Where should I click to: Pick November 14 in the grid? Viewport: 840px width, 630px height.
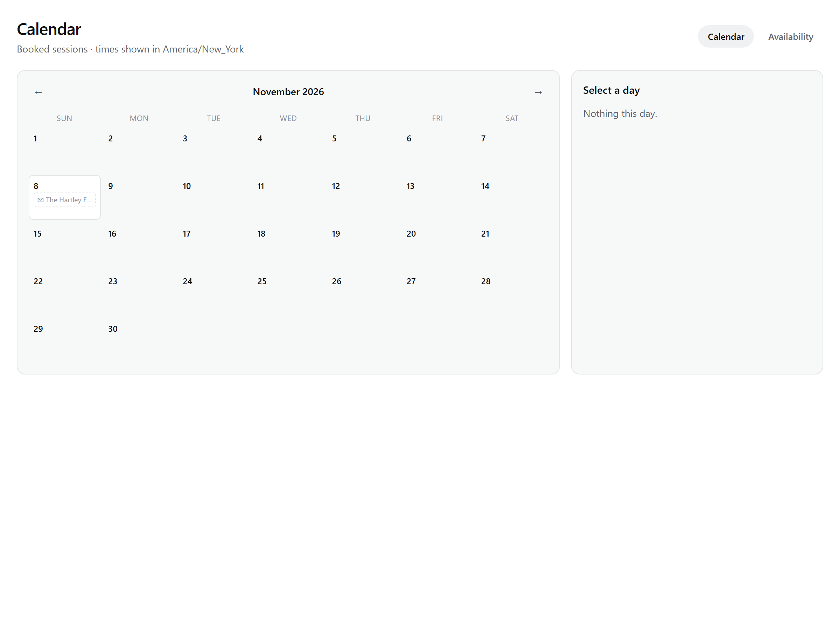point(512,197)
